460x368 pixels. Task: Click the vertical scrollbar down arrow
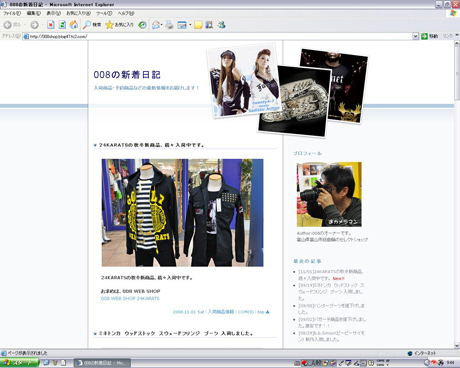click(457, 345)
